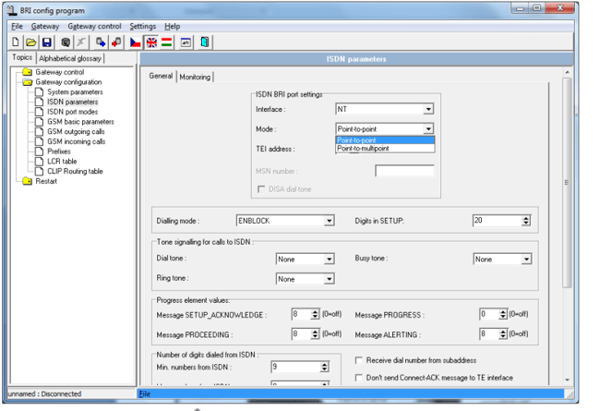Select CLIP Routing table tree item
The height and width of the screenshot is (411, 600).
(x=75, y=171)
